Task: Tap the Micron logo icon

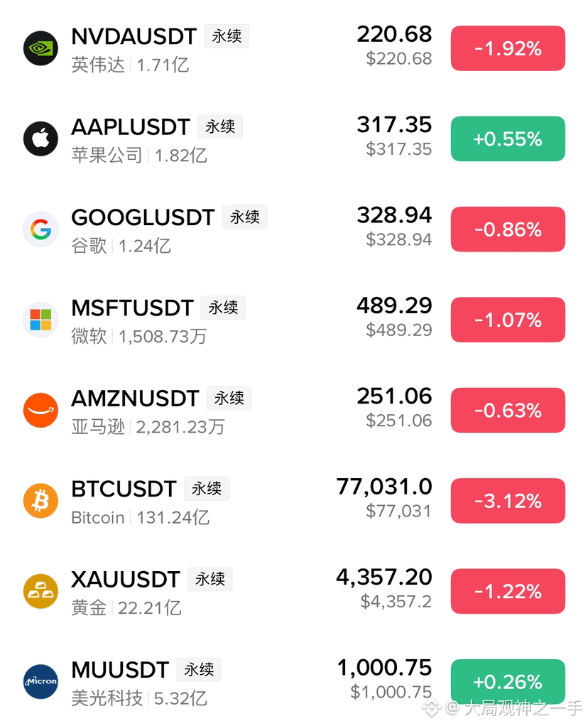Action: (40, 681)
